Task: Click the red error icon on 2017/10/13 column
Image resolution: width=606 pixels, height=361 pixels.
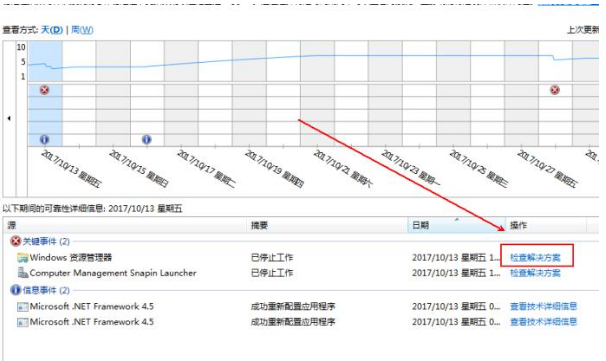Action: pos(44,90)
